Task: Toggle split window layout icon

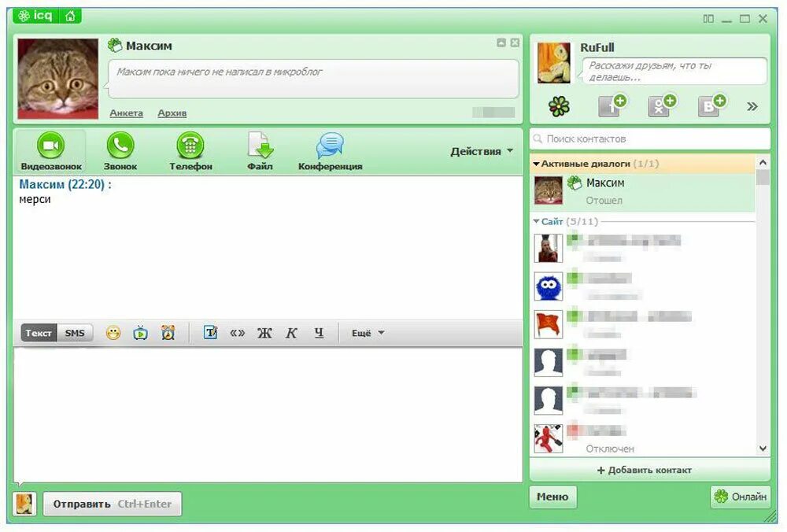Action: coord(708,19)
